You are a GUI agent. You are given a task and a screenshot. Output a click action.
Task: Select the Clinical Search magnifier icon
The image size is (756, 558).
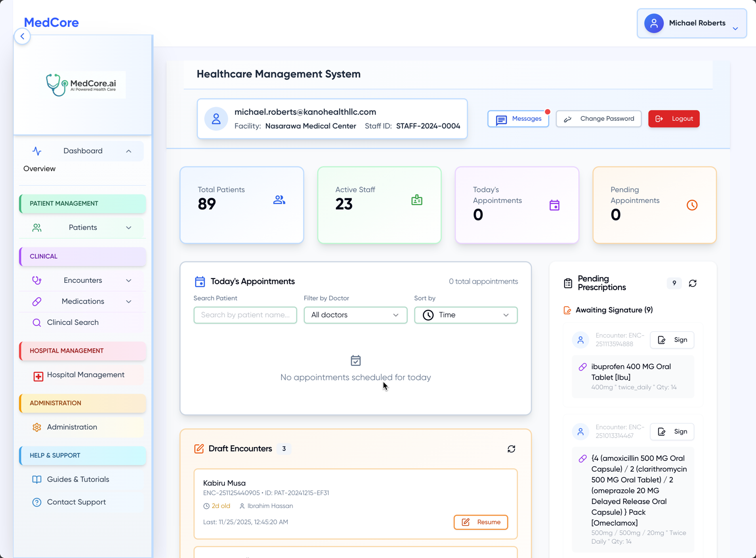click(37, 322)
